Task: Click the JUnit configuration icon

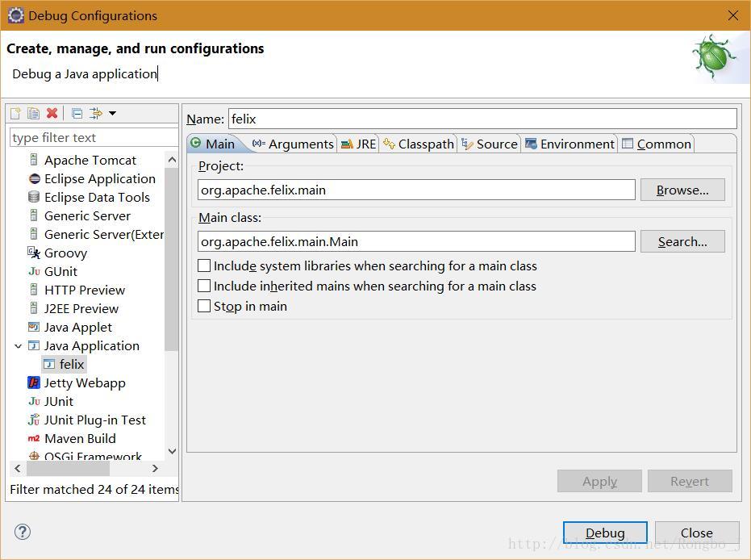Action: [x=34, y=401]
